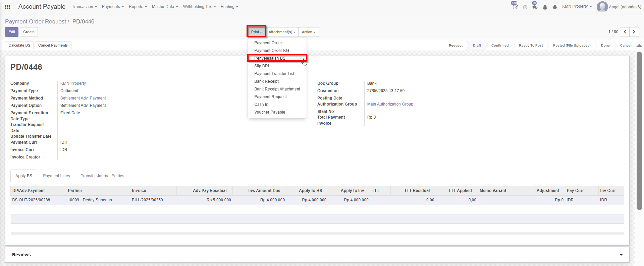Open the Reports menu
This screenshot has height=266, width=644.
(x=138, y=7)
